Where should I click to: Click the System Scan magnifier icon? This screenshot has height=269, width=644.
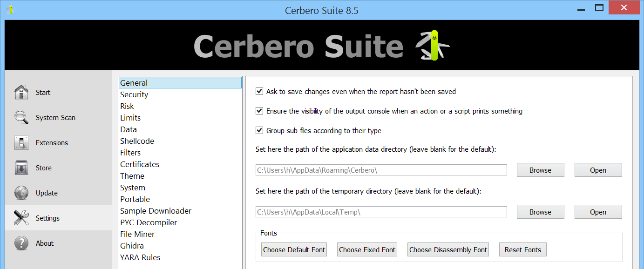(21, 117)
